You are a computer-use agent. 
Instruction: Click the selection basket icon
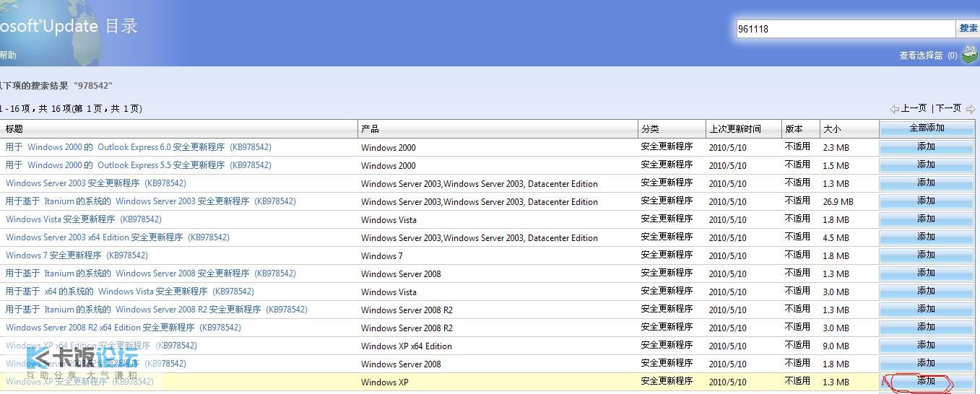(970, 55)
